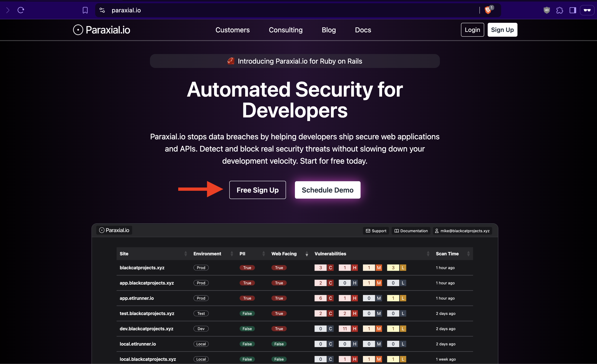Screen dimensions: 597x364
Task: Click the Paraxial.io logo in the header
Action: 101,30
